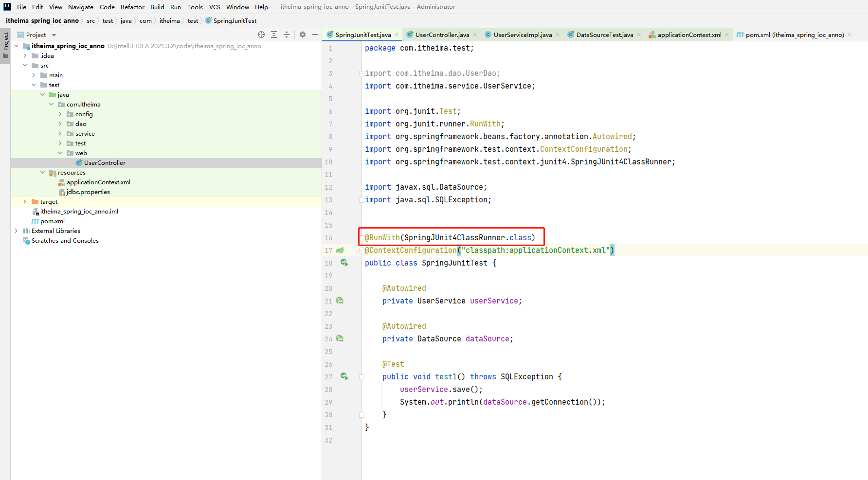Open the Build menu

pos(157,7)
